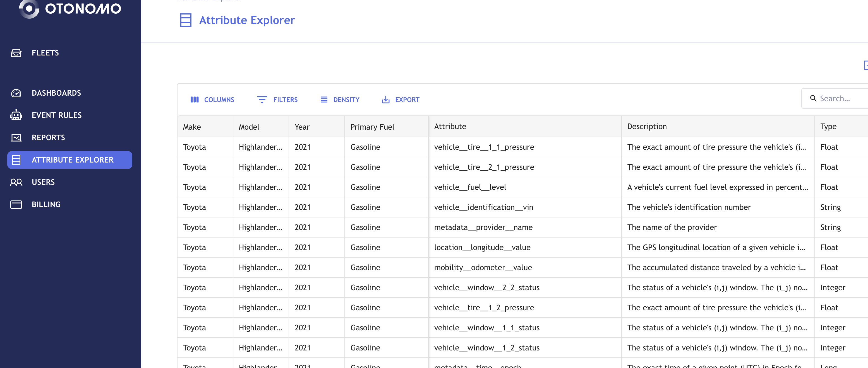Viewport: 868px width, 368px height.
Task: Sort by the Primary Fuel column header
Action: [x=372, y=127]
